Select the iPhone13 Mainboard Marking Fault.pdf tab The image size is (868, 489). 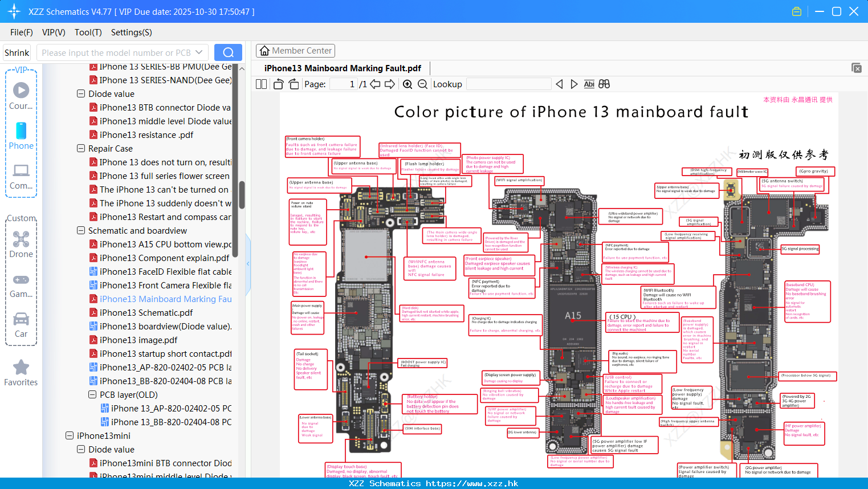(343, 68)
